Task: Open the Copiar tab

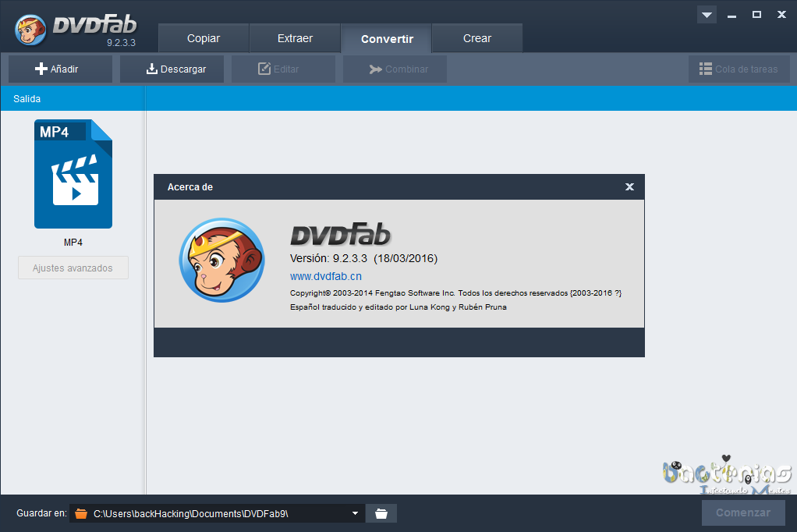Action: [x=204, y=38]
